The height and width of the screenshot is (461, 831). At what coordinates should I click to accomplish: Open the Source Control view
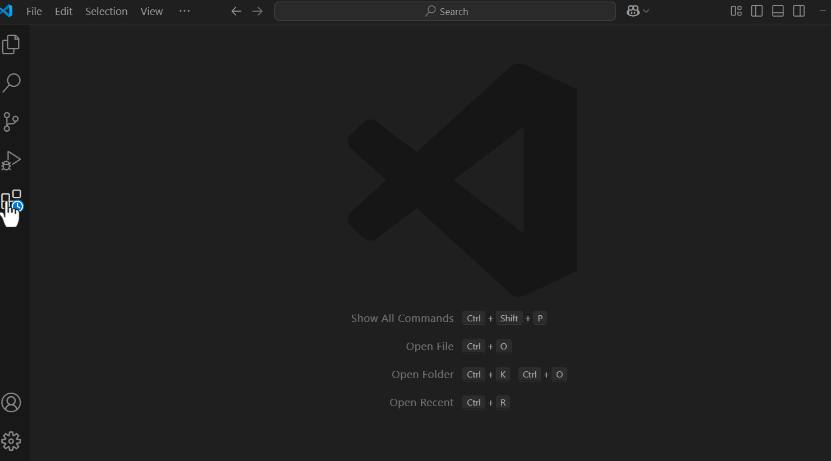coord(11,122)
